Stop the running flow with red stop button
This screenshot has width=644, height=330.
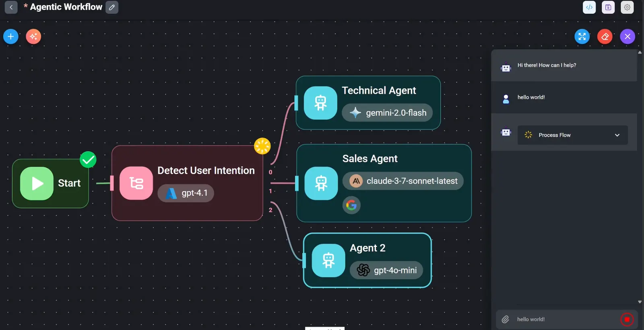(627, 320)
